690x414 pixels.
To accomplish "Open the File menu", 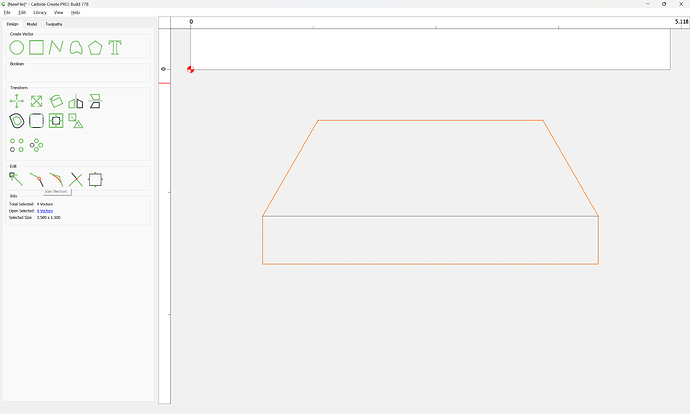I will click(7, 12).
